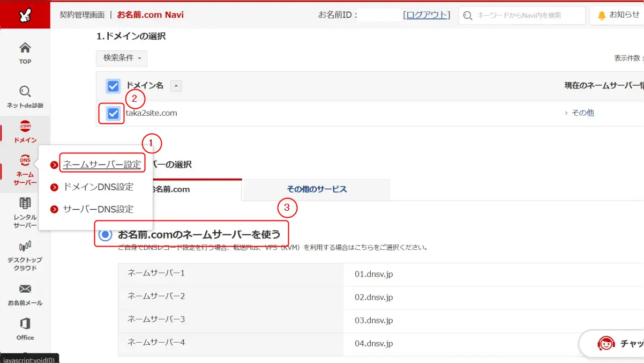Open the ドメイン .com icon
Screen dimensions: 644x363
click(x=25, y=126)
